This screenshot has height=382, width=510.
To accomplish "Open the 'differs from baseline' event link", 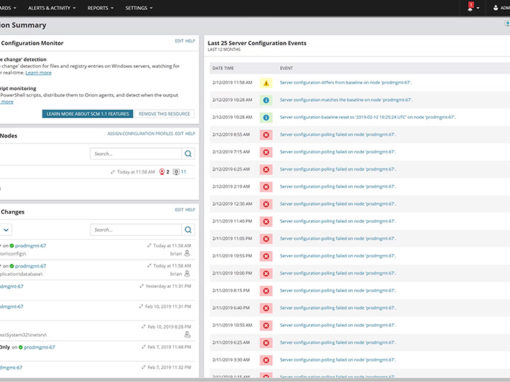I will pyautogui.click(x=345, y=82).
